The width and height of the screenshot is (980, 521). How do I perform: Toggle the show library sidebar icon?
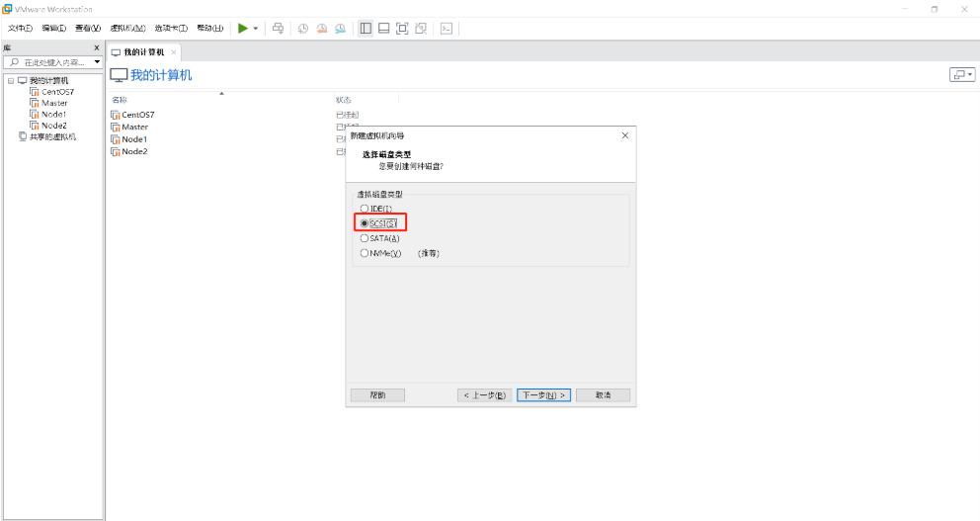coord(366,28)
